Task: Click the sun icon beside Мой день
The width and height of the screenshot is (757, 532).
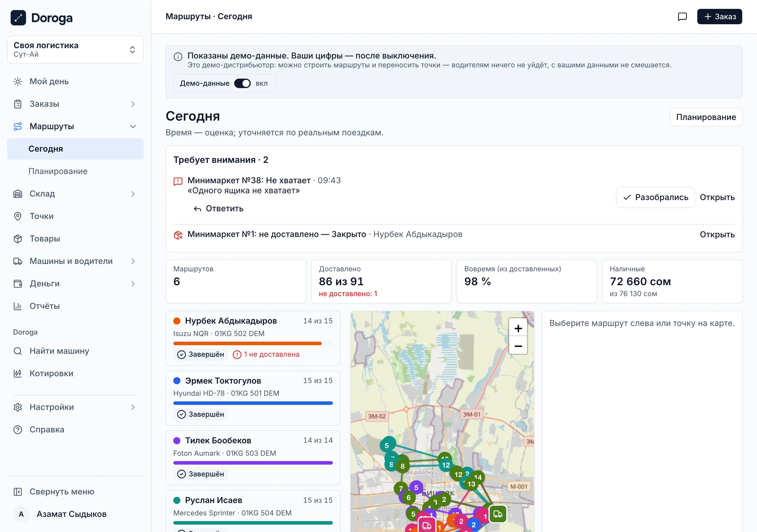Action: [x=18, y=81]
